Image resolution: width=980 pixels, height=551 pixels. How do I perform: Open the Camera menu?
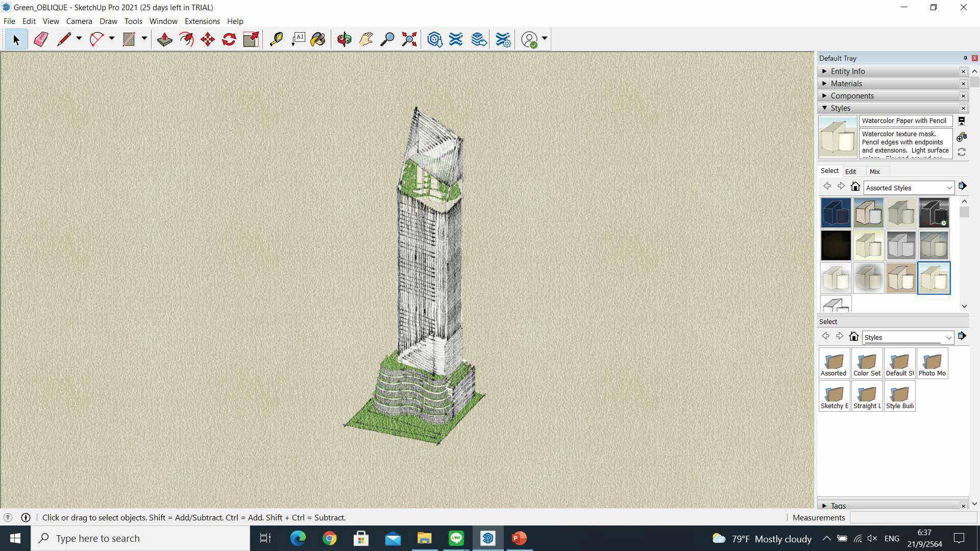click(x=79, y=21)
